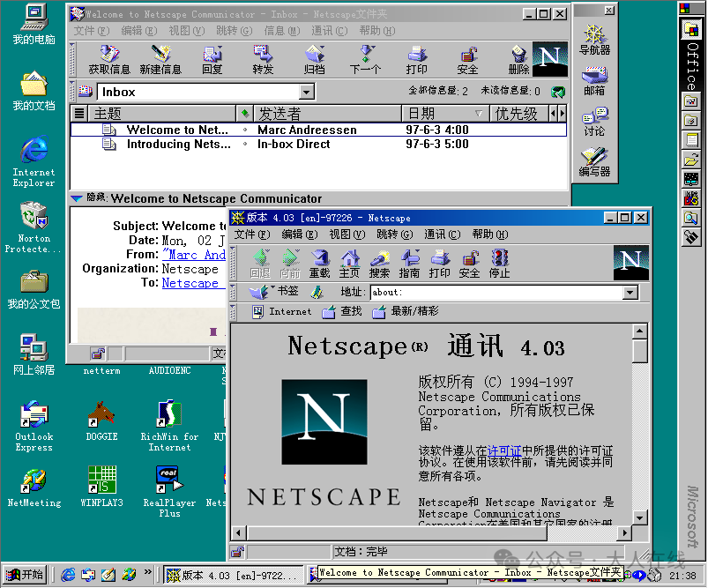Open 帮助(H) menu in browser window
This screenshot has width=708, height=588.
pyautogui.click(x=490, y=234)
